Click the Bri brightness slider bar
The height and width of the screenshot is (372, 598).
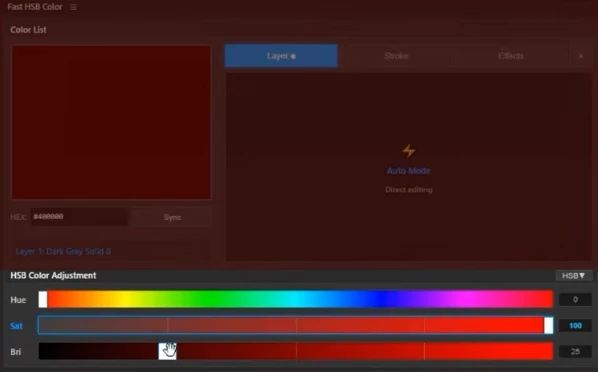[x=296, y=351]
